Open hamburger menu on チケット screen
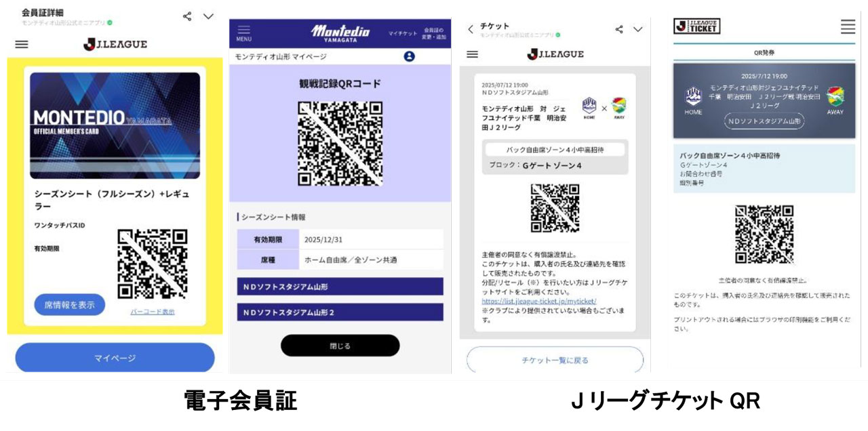 [473, 54]
